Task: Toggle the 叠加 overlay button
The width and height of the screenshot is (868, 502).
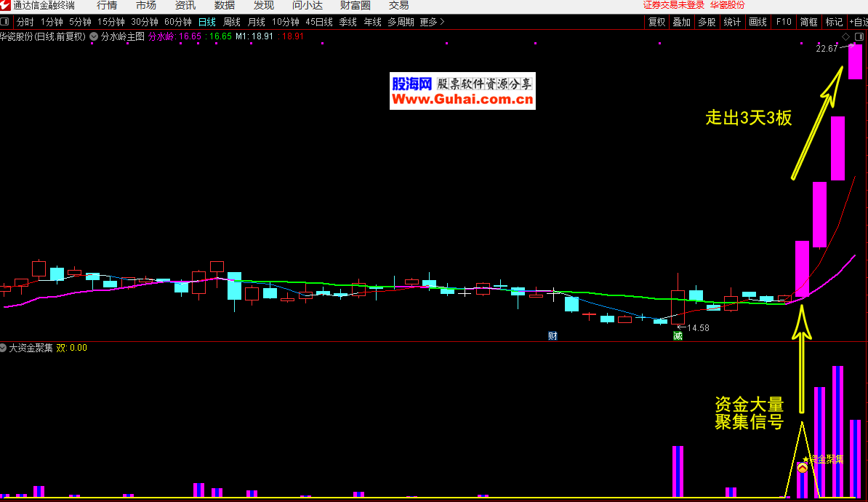Action: click(x=681, y=22)
